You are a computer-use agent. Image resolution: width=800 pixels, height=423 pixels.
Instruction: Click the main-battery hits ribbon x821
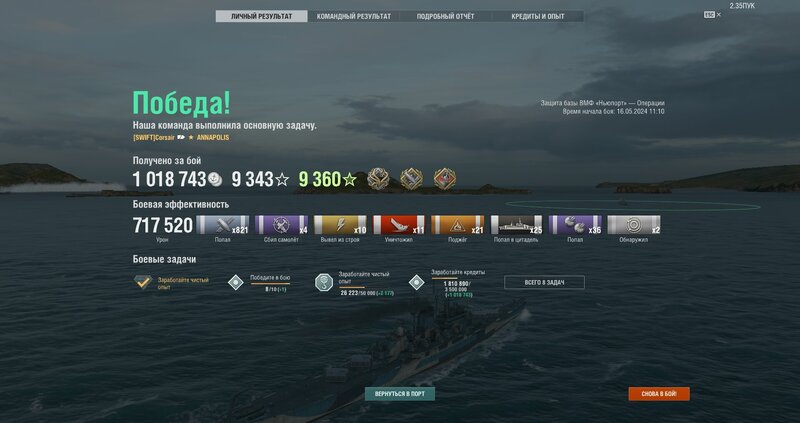[222, 225]
